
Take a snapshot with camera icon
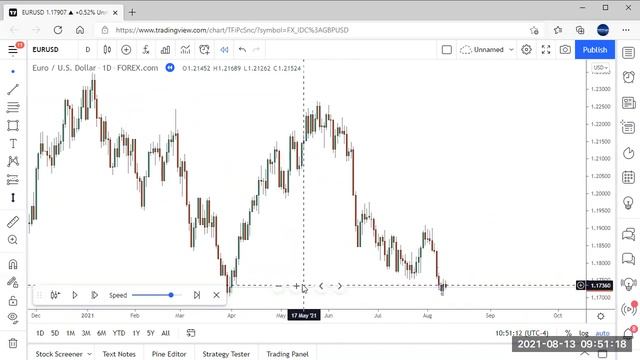pos(565,50)
